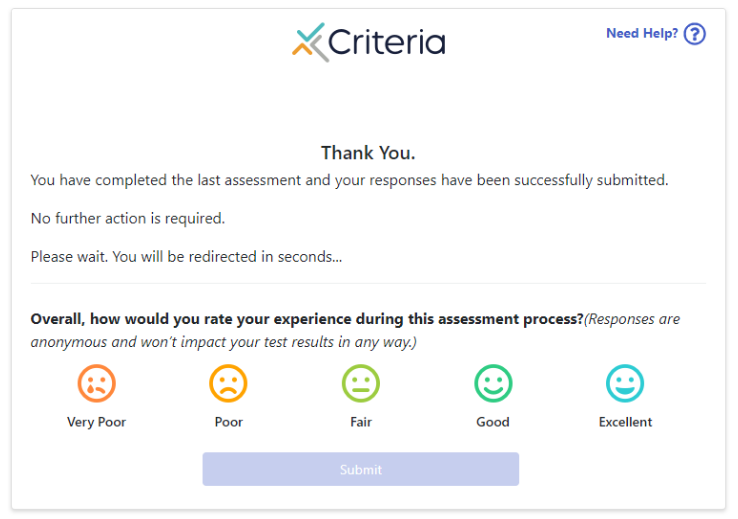
Task: Click the question mark help icon
Action: point(695,34)
